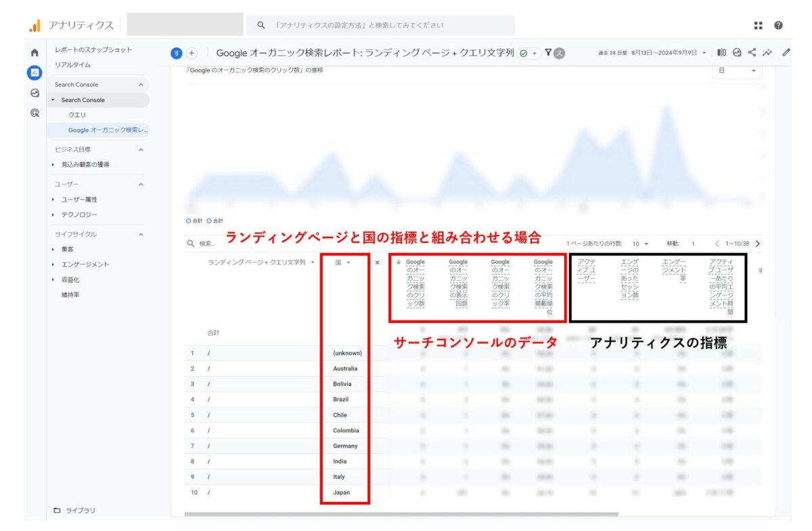Go to previous table page arrow
Image resolution: width=812 pixels, height=531 pixels.
717,244
